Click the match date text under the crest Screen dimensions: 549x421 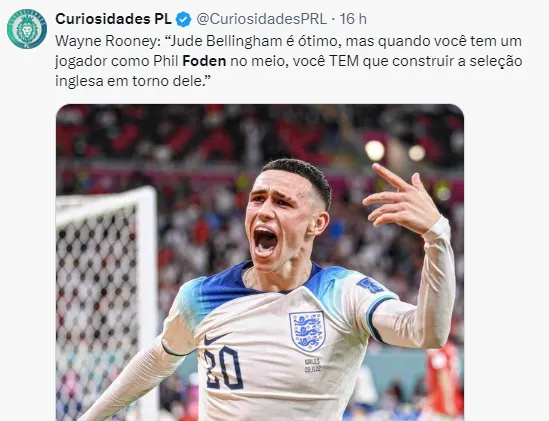click(x=312, y=365)
